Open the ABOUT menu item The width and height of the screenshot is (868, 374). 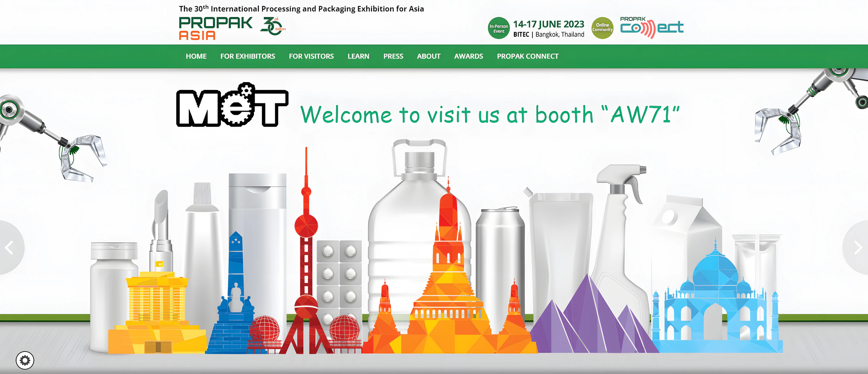pyautogui.click(x=429, y=56)
